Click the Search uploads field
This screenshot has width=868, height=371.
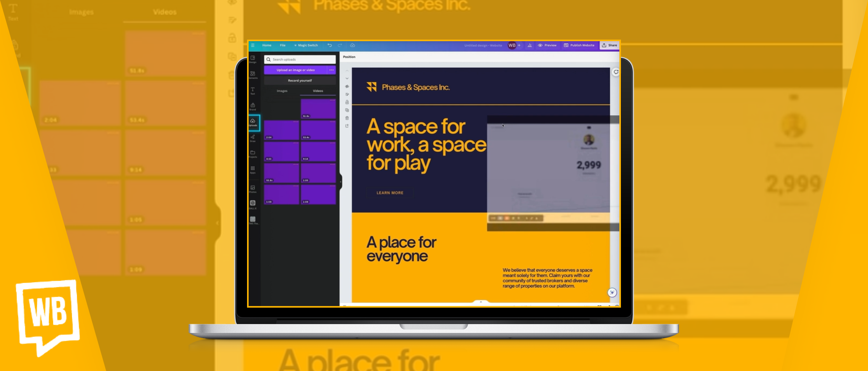point(300,60)
